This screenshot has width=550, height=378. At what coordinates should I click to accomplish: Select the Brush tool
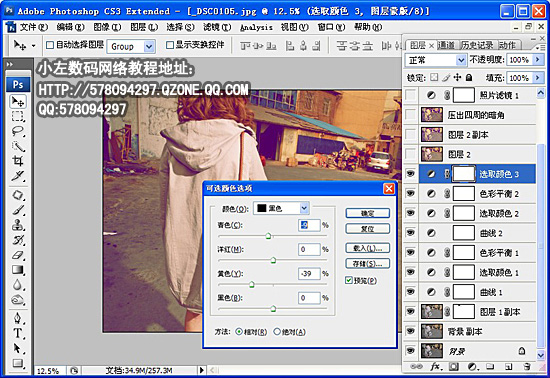coord(18,210)
